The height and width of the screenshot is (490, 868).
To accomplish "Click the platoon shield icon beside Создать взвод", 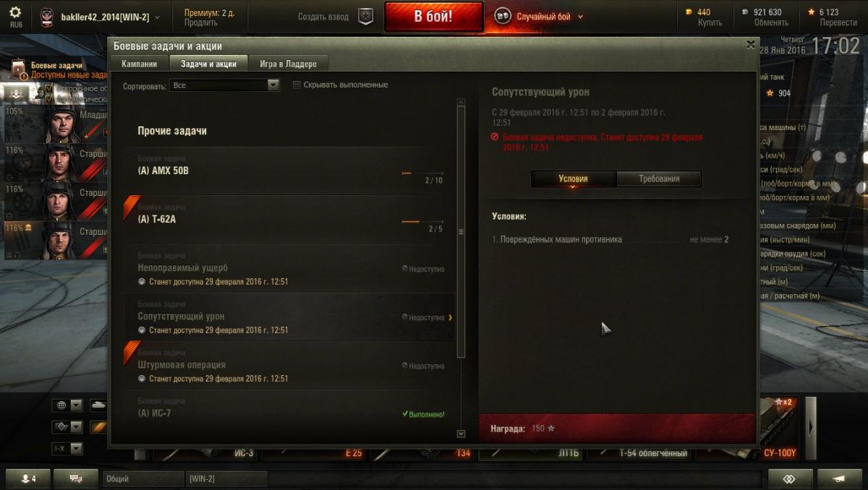I will point(366,17).
